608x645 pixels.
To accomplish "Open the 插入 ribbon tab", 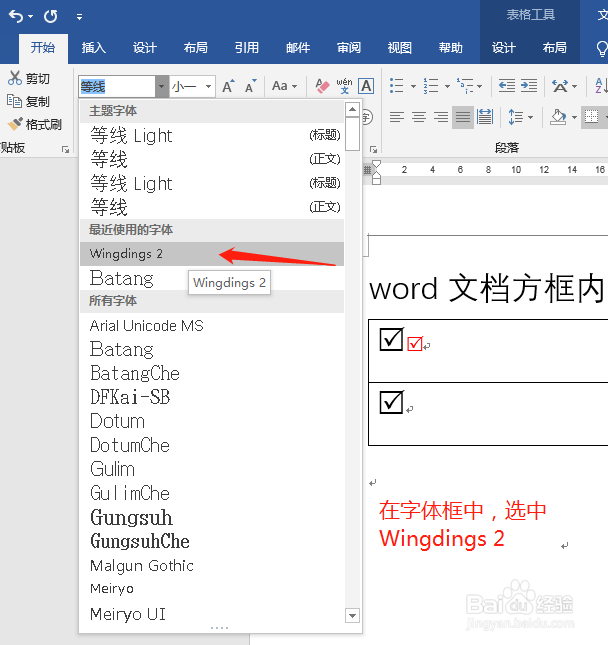I will pyautogui.click(x=94, y=48).
